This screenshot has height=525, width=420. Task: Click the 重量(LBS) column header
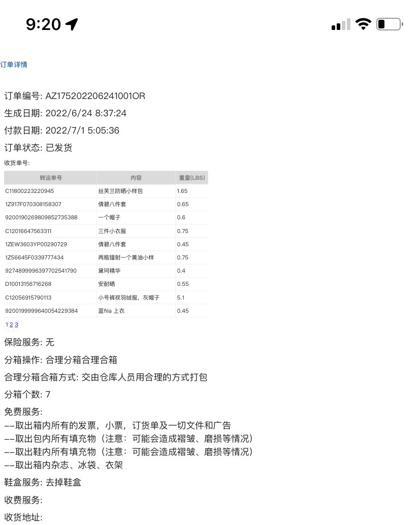coord(191,177)
